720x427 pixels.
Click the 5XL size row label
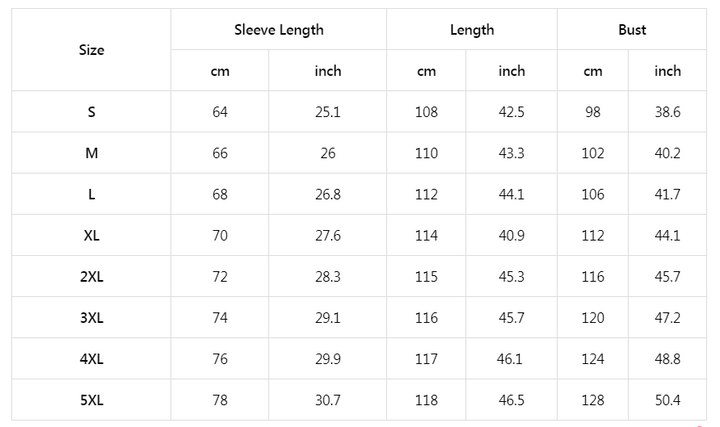tap(91, 400)
